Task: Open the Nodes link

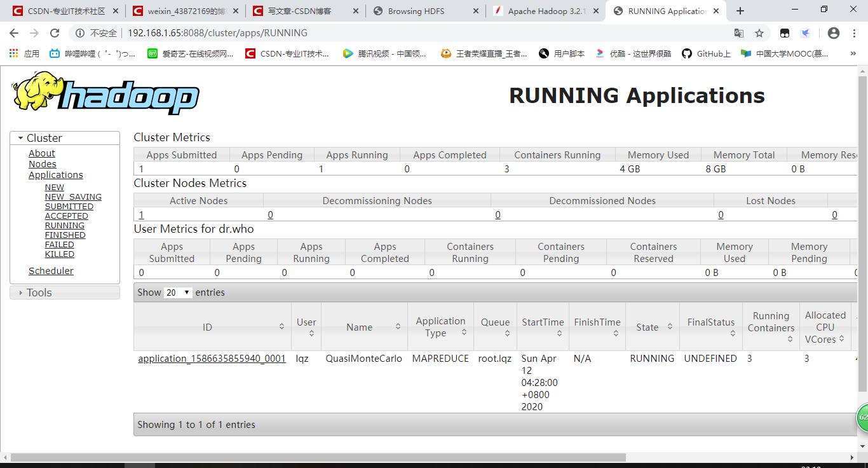Action: click(x=43, y=164)
